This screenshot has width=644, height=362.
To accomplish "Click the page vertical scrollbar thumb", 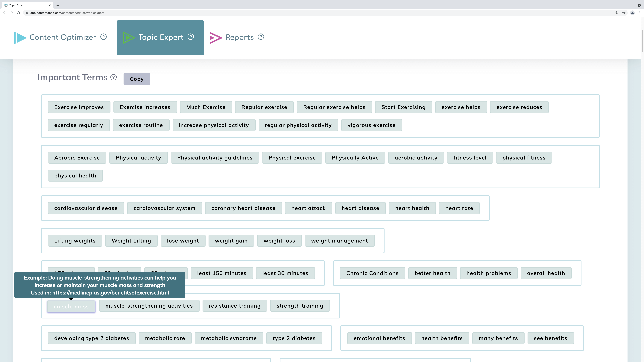I will [642, 41].
